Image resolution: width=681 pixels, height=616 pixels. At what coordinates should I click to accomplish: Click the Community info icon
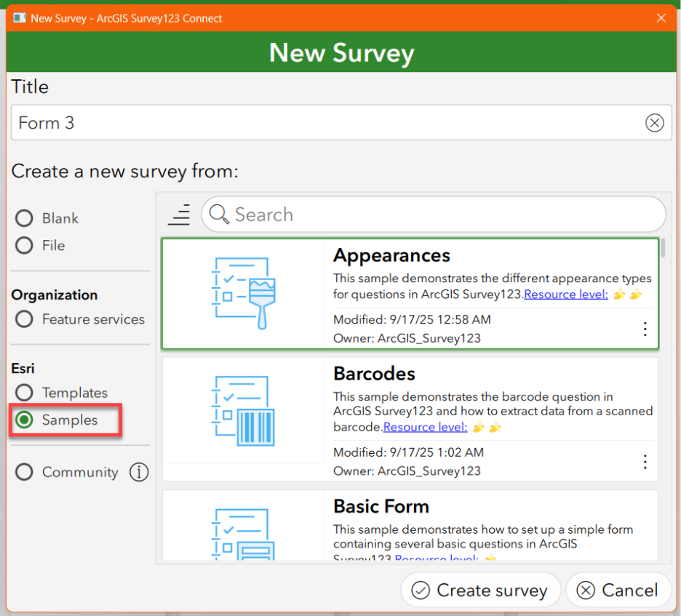[x=139, y=472]
